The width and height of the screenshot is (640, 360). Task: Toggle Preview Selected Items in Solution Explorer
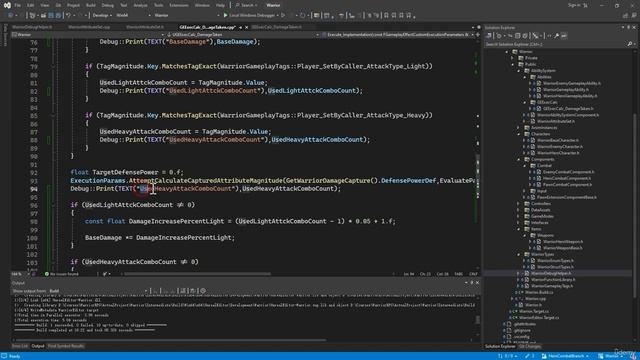point(564,36)
